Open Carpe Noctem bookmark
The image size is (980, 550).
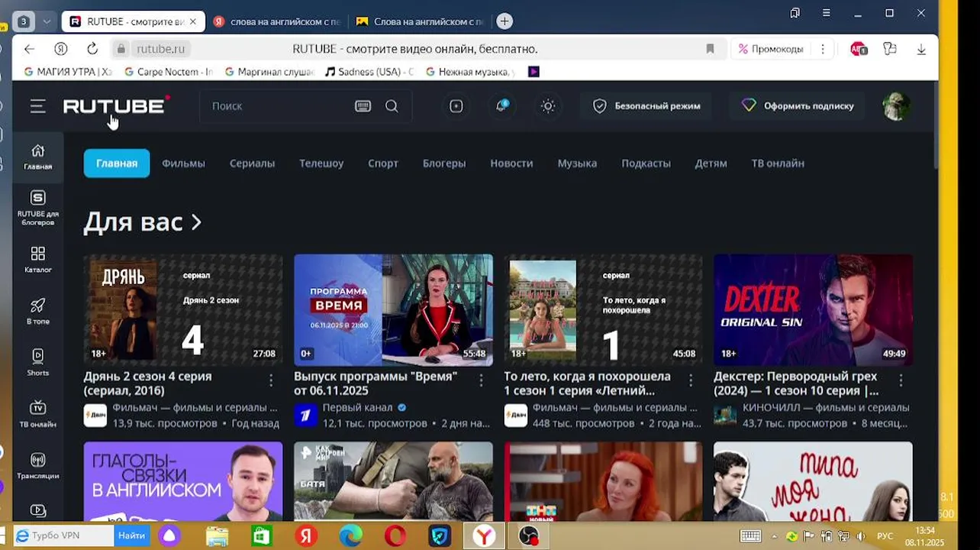tap(168, 72)
